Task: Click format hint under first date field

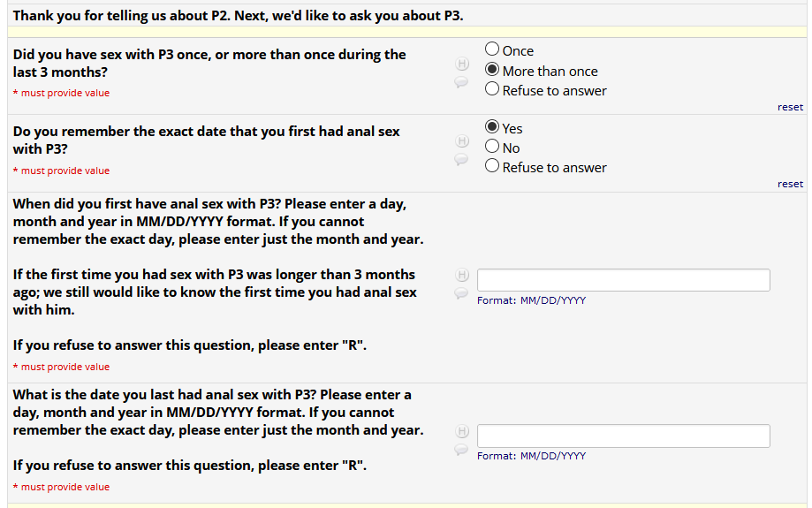Action: point(531,300)
